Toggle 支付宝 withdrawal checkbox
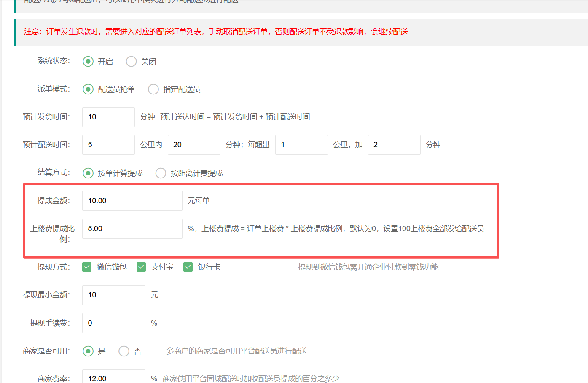This screenshot has width=588, height=383. coord(141,267)
